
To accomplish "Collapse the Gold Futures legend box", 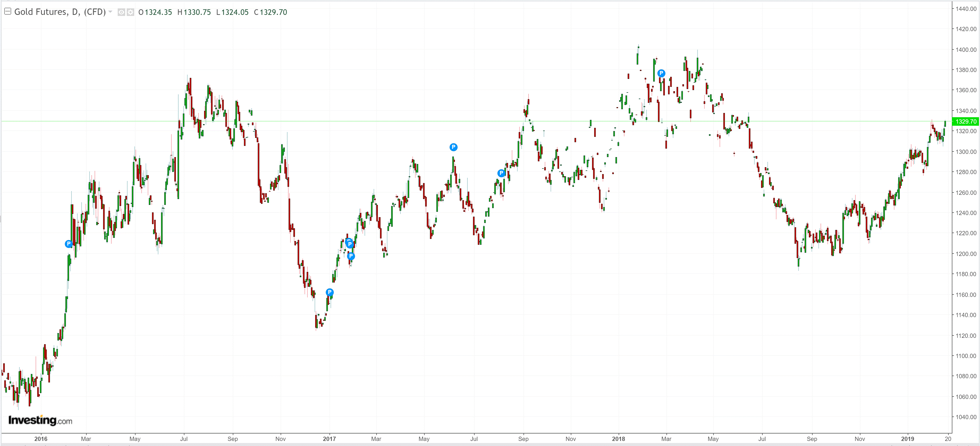I will (x=7, y=11).
